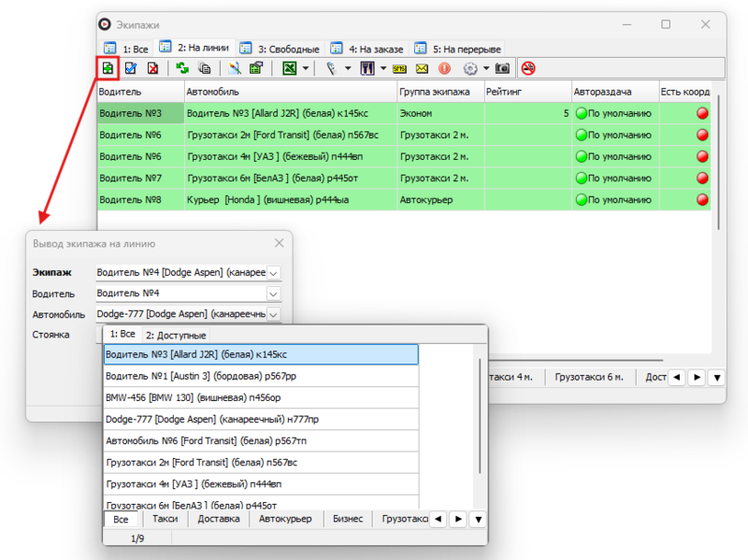Switch to '2: Доступные' tab in dropdown list
The image size is (748, 560).
pyautogui.click(x=176, y=336)
